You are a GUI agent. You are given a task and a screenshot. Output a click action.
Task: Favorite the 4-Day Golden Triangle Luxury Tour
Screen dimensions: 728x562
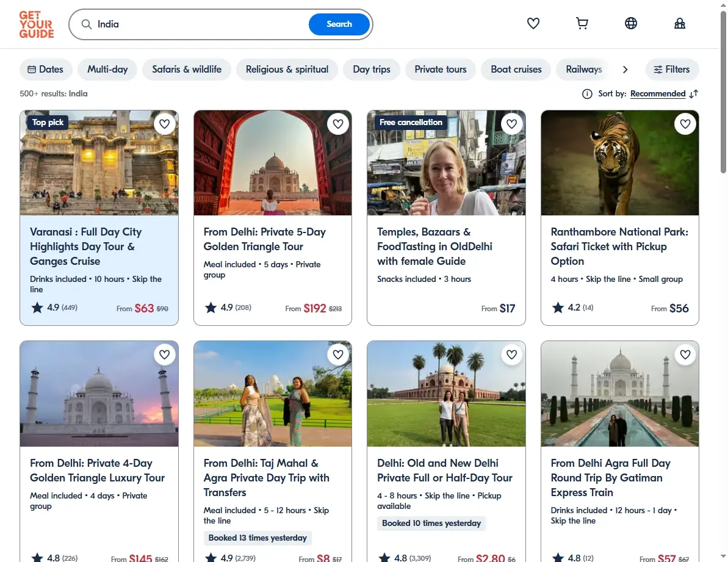click(164, 355)
